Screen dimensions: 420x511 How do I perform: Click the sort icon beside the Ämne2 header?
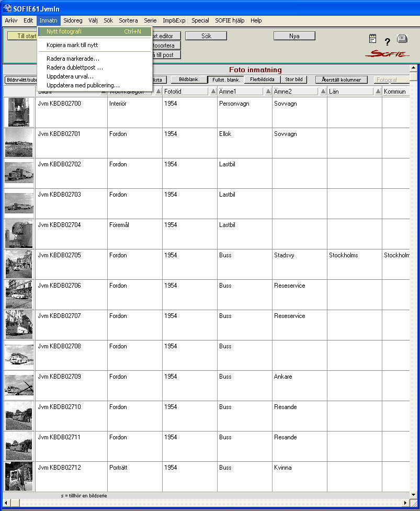tap(323, 92)
